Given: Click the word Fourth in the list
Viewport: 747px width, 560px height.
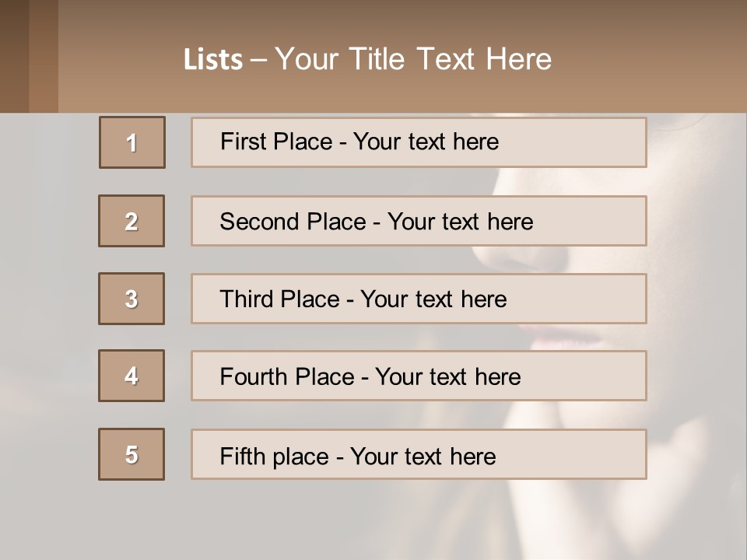Looking at the screenshot, I should 254,377.
